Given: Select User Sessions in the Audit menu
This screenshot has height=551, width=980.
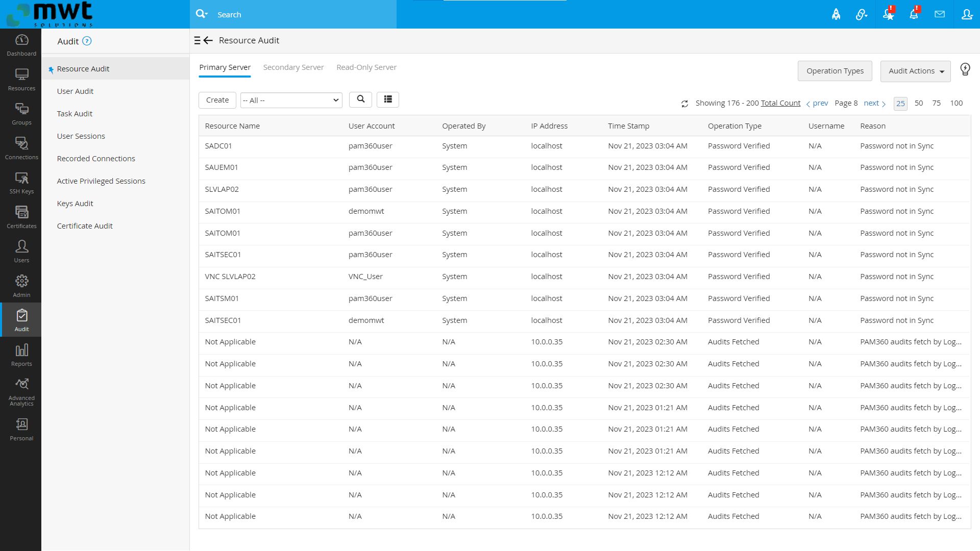Looking at the screenshot, I should coord(81,136).
